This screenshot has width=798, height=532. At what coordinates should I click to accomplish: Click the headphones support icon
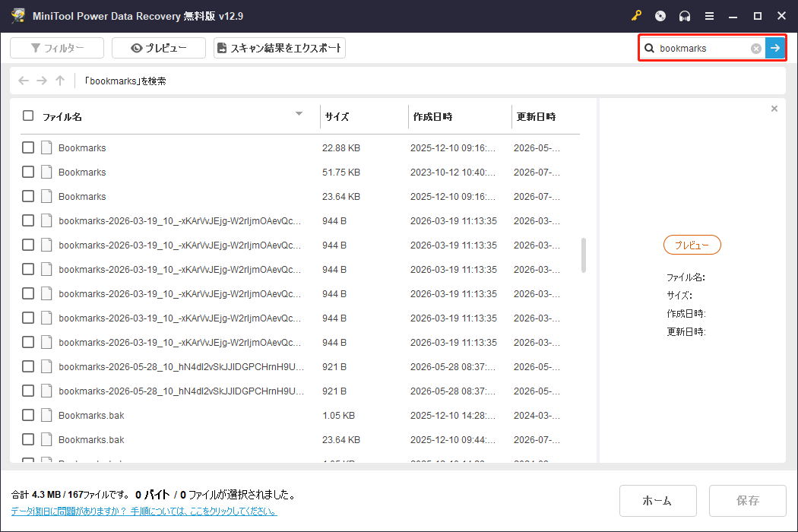[x=685, y=16]
